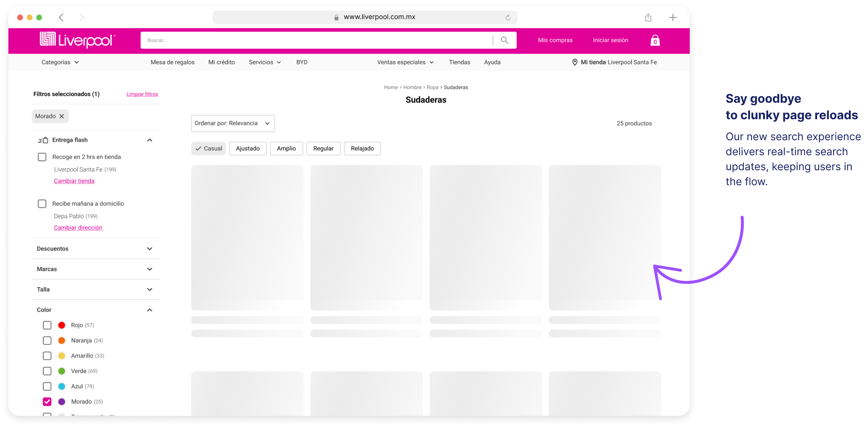Open the Categorías dropdown menu
This screenshot has width=868, height=427.
click(x=60, y=62)
